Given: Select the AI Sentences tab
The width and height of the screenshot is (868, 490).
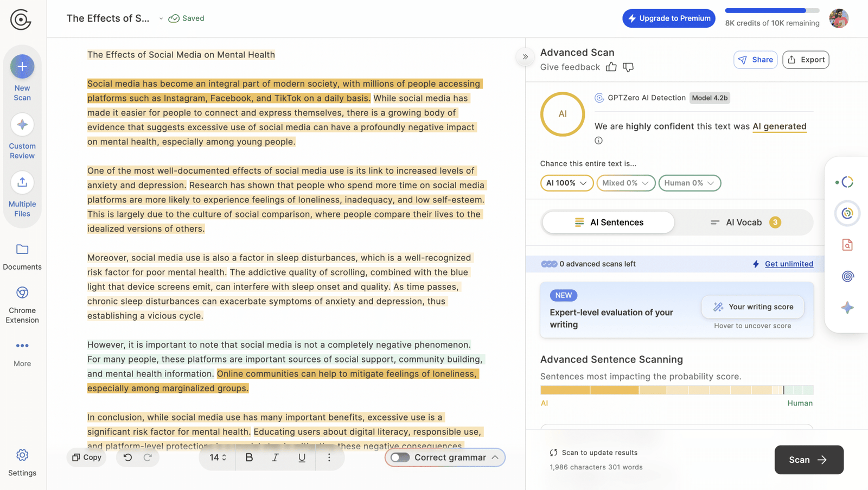Looking at the screenshot, I should click(609, 222).
